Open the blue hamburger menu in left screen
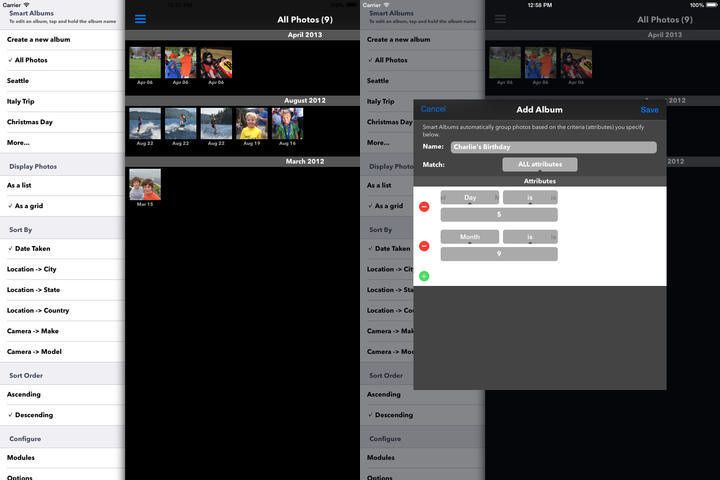The width and height of the screenshot is (720, 480). coord(140,19)
